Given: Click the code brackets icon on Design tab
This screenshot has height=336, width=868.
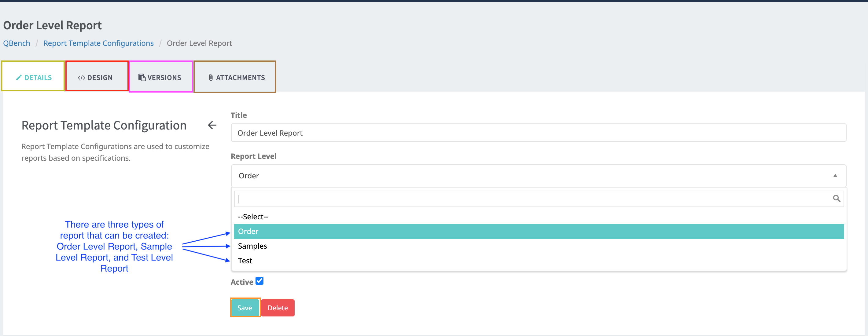Looking at the screenshot, I should click(x=81, y=78).
